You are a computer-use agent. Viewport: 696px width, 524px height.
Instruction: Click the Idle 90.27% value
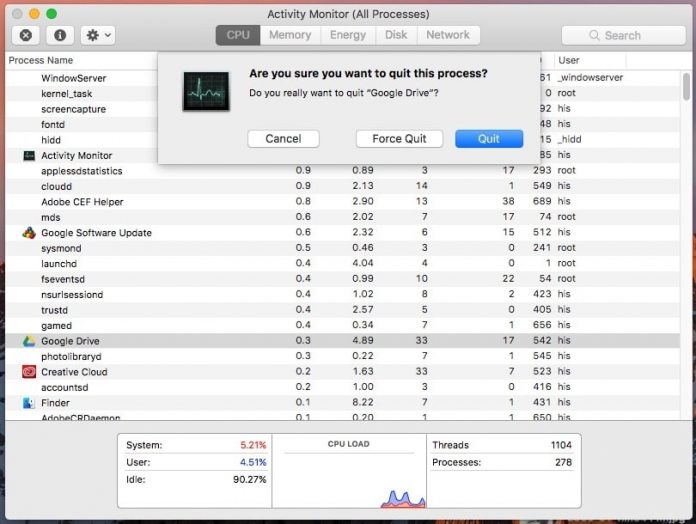(249, 480)
